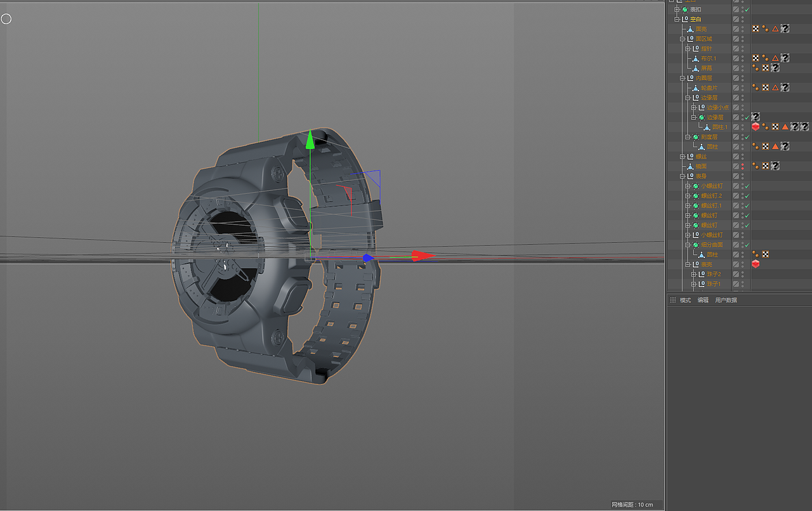Click the filled orange triangle tag on 圆柱.1
The image size is (812, 511).
pyautogui.click(x=785, y=127)
